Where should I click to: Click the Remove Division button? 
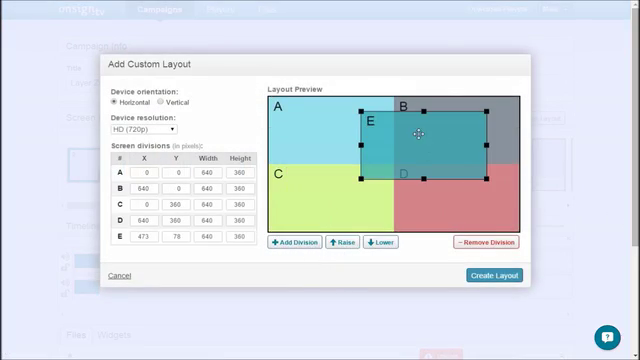[486, 242]
